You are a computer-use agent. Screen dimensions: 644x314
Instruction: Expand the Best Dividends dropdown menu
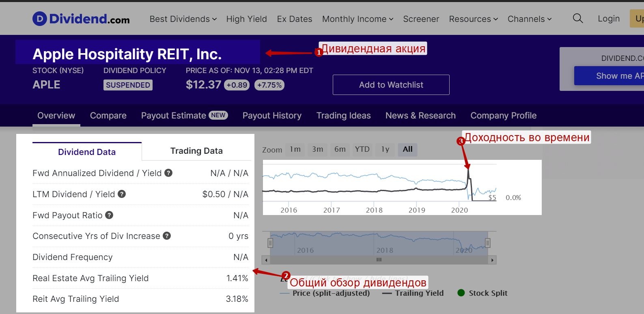click(x=183, y=19)
